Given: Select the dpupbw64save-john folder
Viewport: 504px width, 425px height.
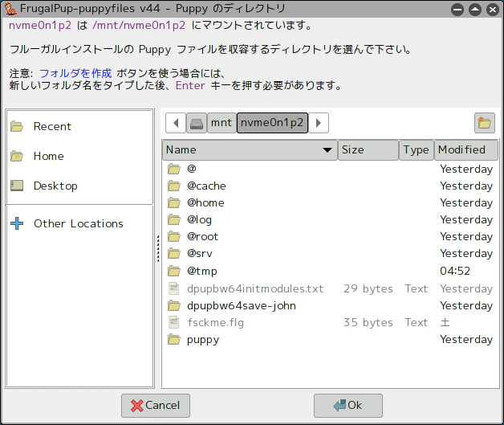Looking at the screenshot, I should coord(330,305).
